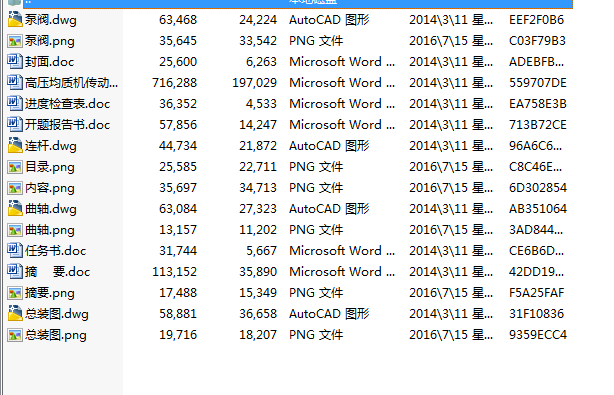
Task: Click the size value 19,716
Action: coord(178,335)
